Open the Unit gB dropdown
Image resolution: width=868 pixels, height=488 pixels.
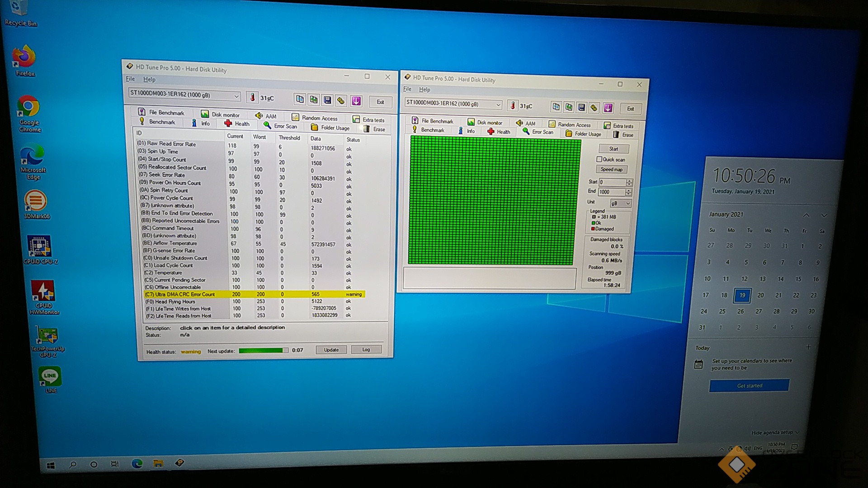click(x=621, y=203)
